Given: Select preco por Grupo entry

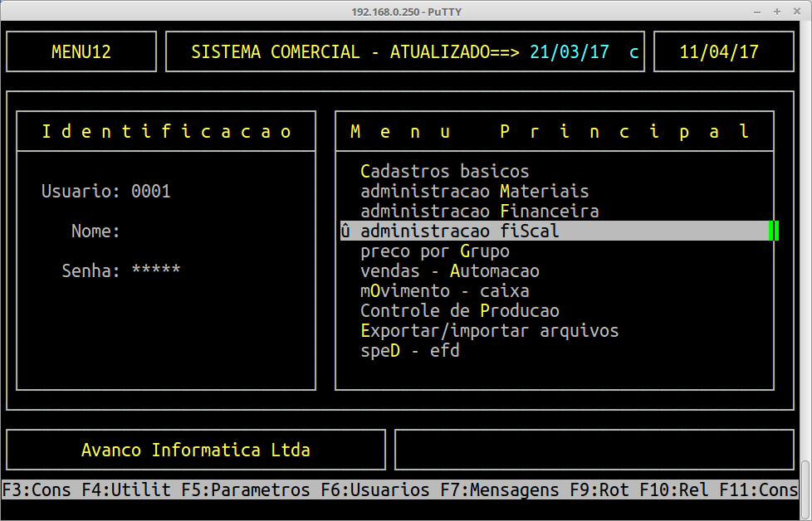Looking at the screenshot, I should point(434,251).
